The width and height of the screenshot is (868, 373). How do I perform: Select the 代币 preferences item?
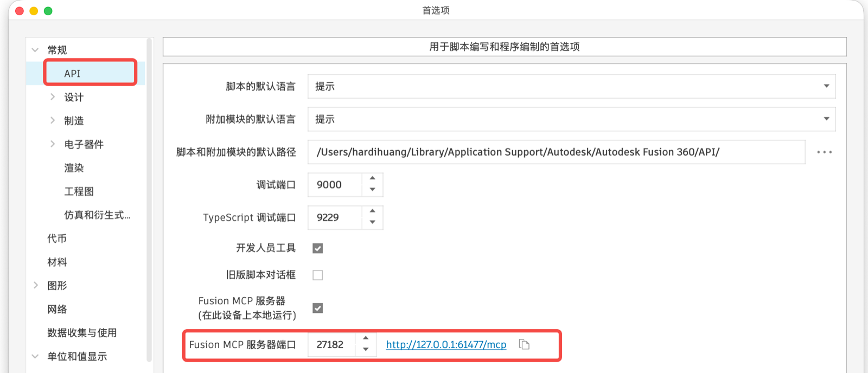[x=57, y=239]
